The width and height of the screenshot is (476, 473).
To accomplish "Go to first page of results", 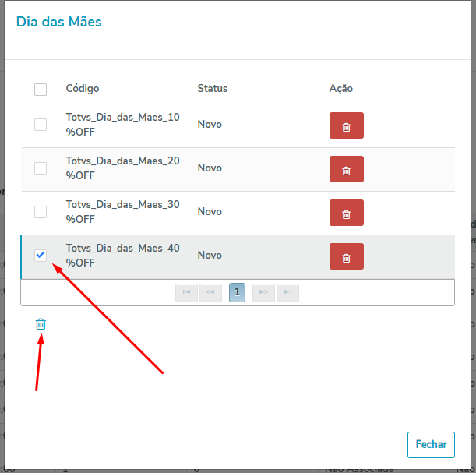I will pos(186,293).
